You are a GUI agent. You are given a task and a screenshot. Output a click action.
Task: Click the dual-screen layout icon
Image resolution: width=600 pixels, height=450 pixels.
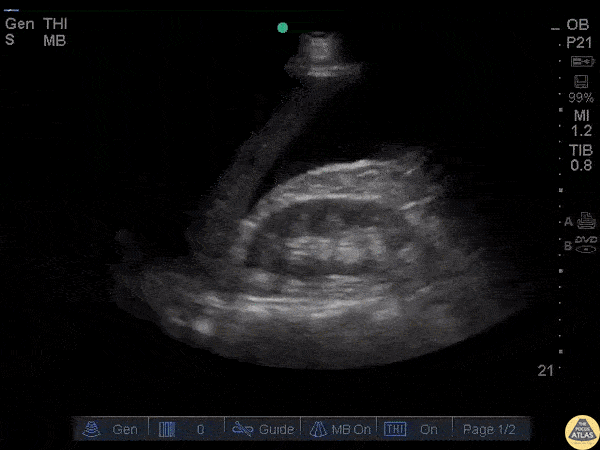pyautogui.click(x=167, y=430)
